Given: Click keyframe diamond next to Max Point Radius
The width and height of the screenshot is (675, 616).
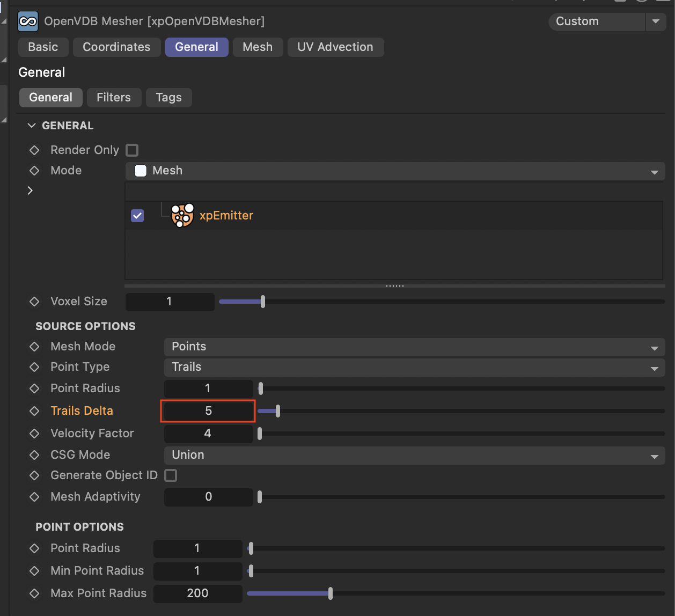Looking at the screenshot, I should tap(34, 593).
